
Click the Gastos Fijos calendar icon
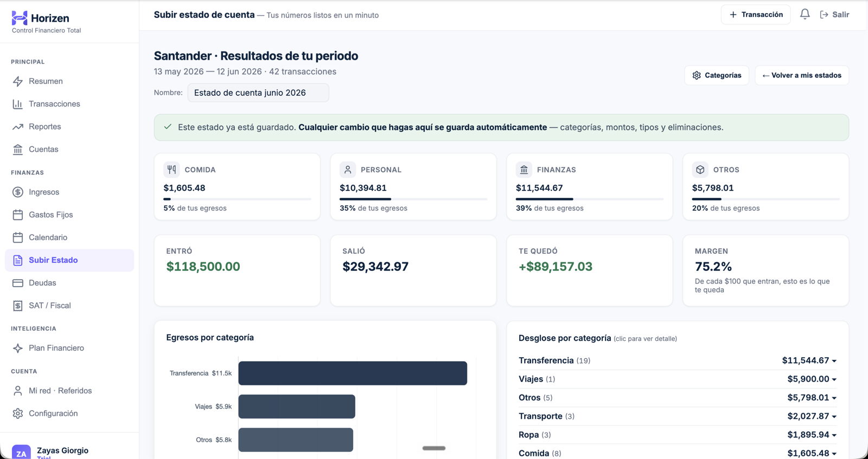click(x=18, y=215)
